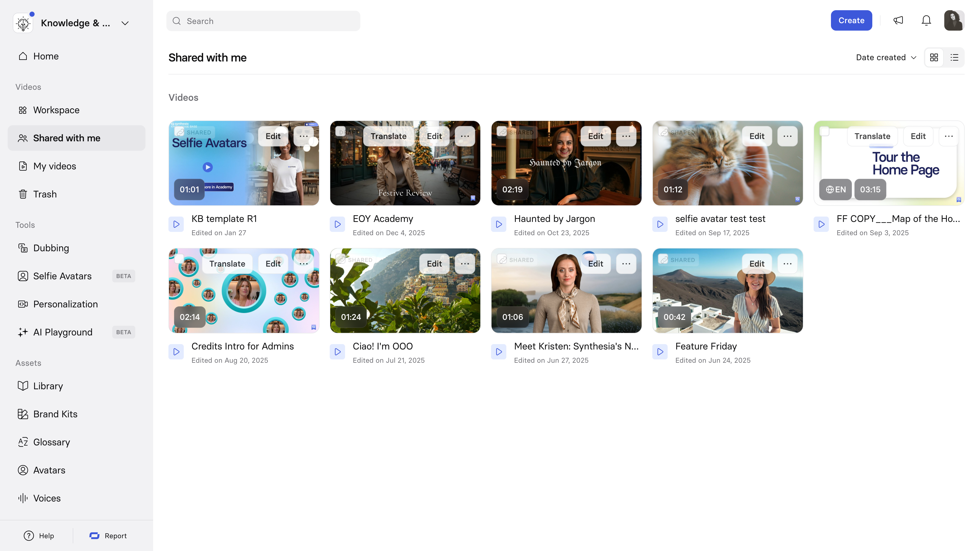
Task: Switch to list view layout
Action: point(954,57)
